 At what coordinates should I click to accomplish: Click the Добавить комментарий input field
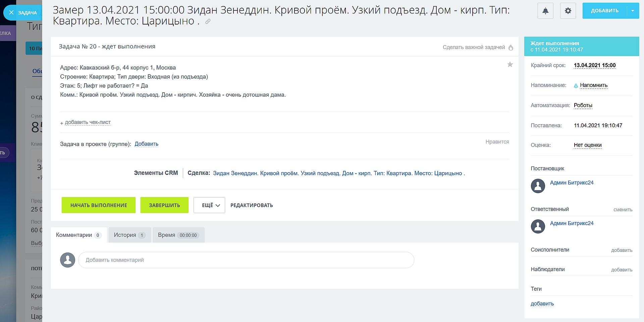click(x=246, y=260)
